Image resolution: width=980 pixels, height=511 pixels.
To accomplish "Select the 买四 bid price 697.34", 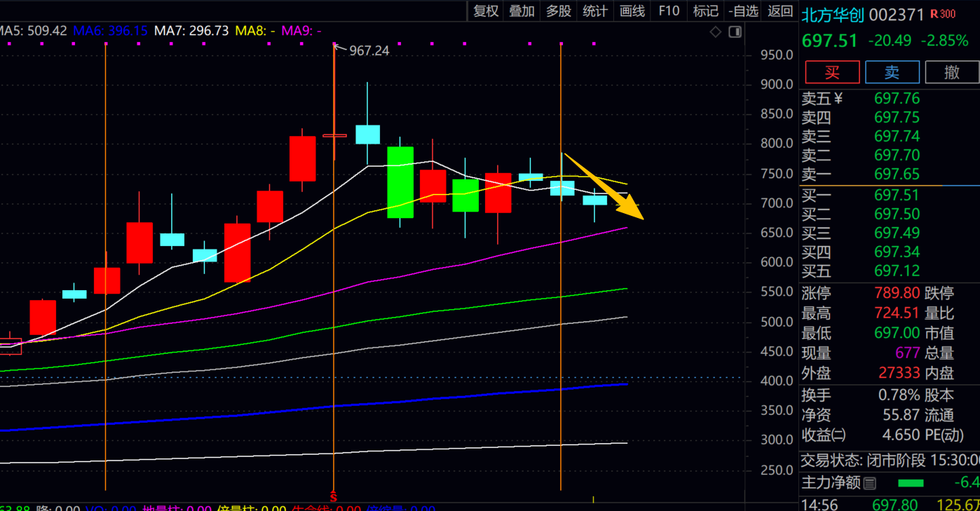I will coord(897,252).
